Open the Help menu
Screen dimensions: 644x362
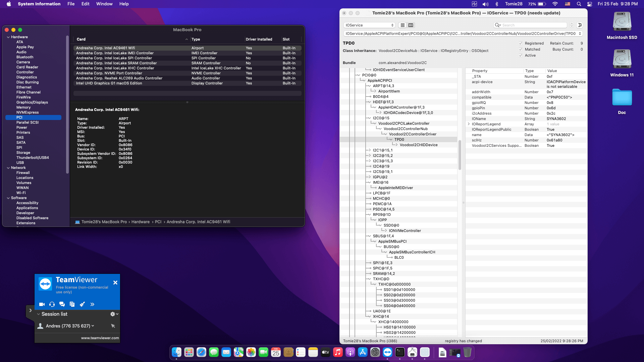click(x=124, y=4)
